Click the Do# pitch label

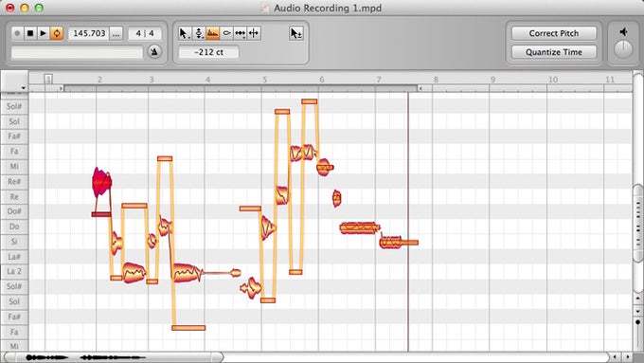[14, 211]
